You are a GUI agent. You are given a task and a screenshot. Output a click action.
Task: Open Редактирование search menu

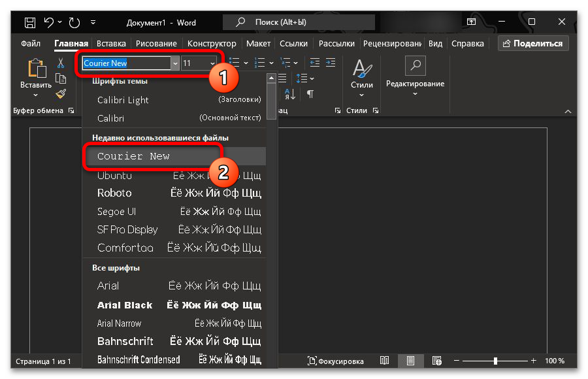[415, 77]
